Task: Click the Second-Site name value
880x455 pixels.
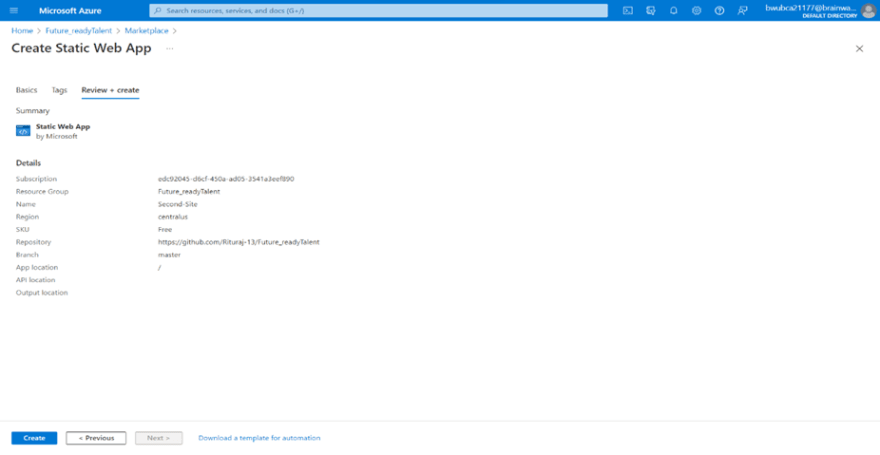Action: pyautogui.click(x=178, y=204)
